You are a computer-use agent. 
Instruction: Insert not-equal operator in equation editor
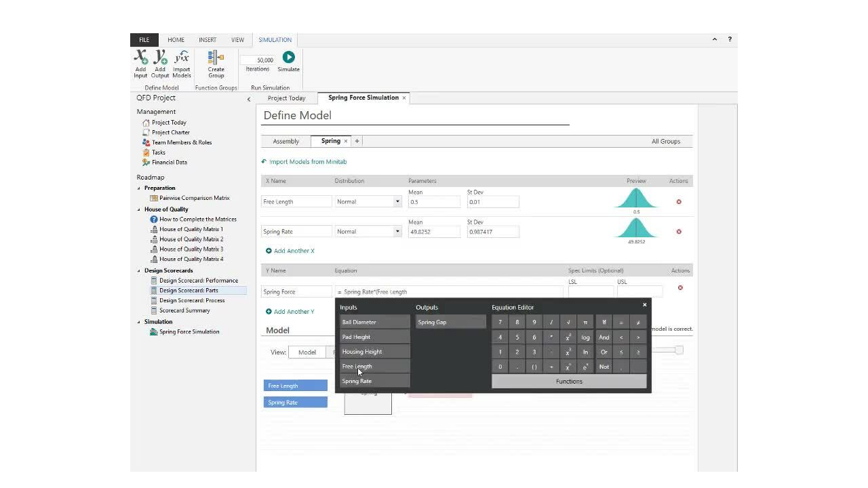638,322
